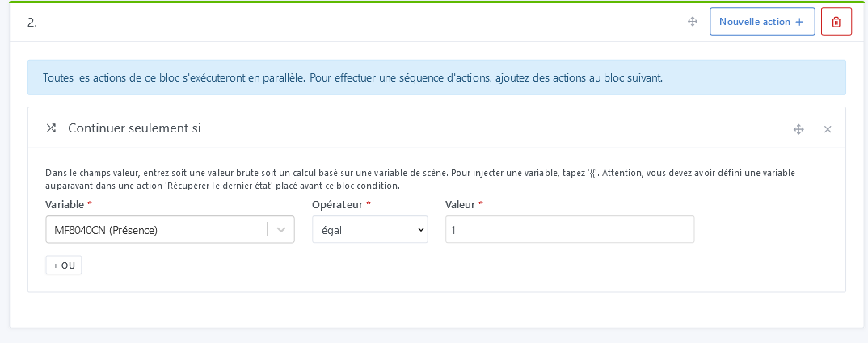This screenshot has height=343, width=868.
Task: Click the Continuer seulement si title
Action: point(134,128)
